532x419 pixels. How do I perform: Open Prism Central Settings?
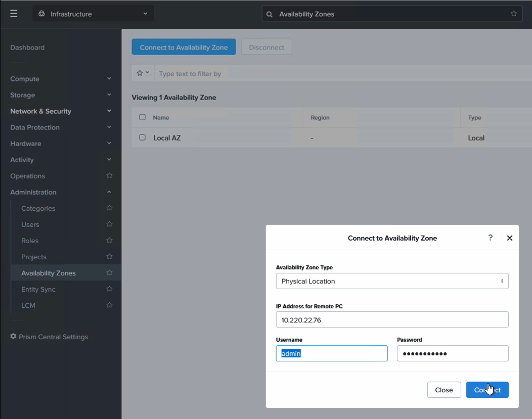[53, 337]
